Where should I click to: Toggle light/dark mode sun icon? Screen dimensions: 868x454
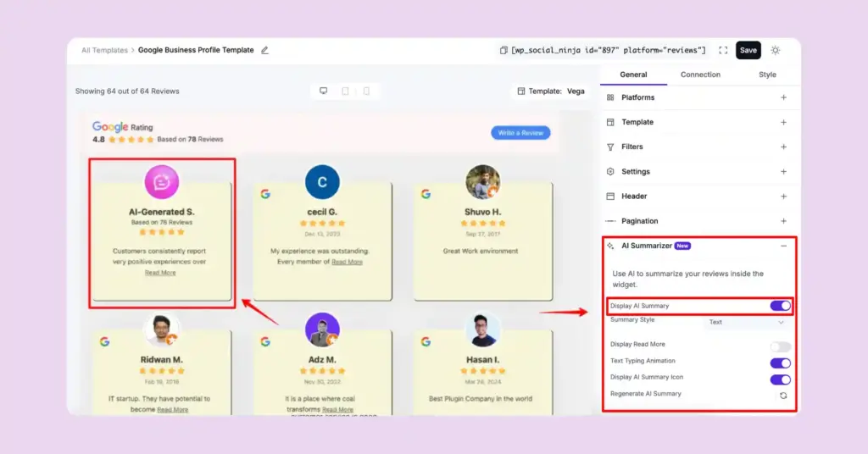(776, 50)
